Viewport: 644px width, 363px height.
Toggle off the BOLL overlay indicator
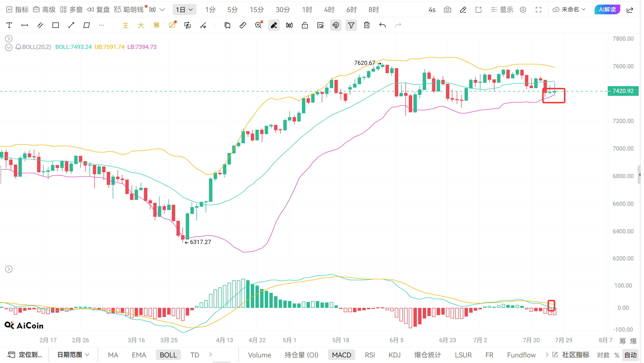click(168, 355)
